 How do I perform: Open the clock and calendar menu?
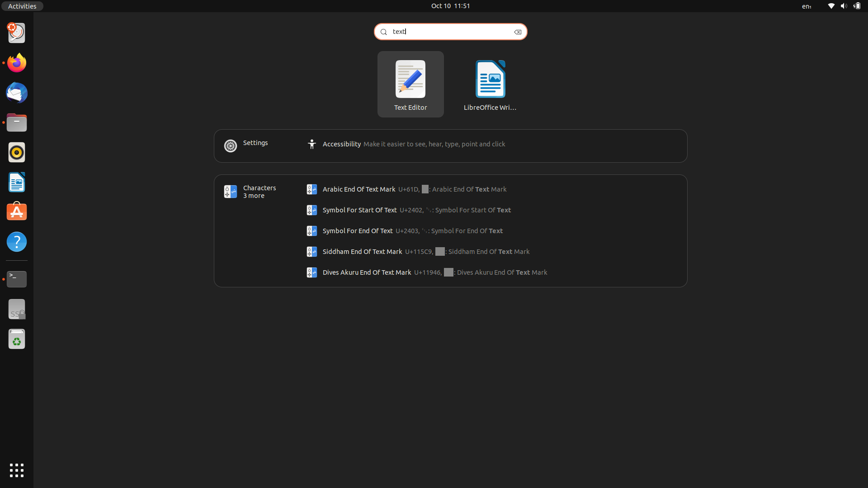pyautogui.click(x=450, y=6)
